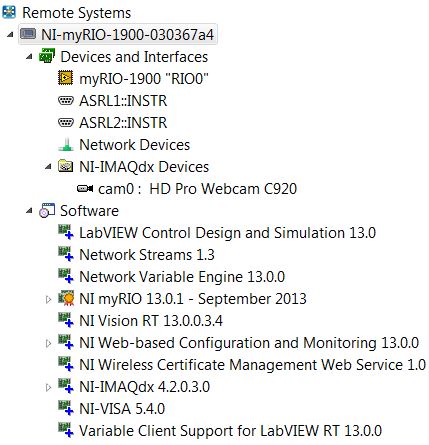429x445 pixels.
Task: Click the NI Web-based Configuration icon
Action: [66, 342]
